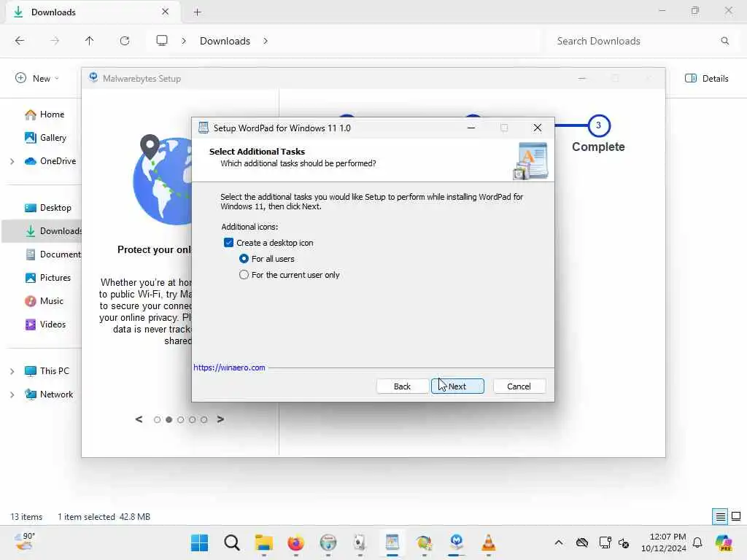Viewport: 747px width, 560px height.
Task: Open Solitaire cards app on taskbar
Action: [360, 542]
